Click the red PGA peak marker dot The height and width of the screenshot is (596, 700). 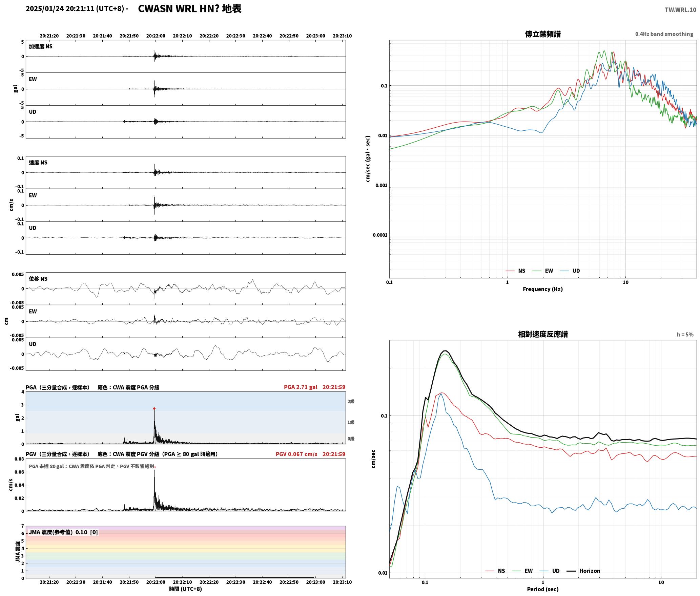pyautogui.click(x=154, y=409)
